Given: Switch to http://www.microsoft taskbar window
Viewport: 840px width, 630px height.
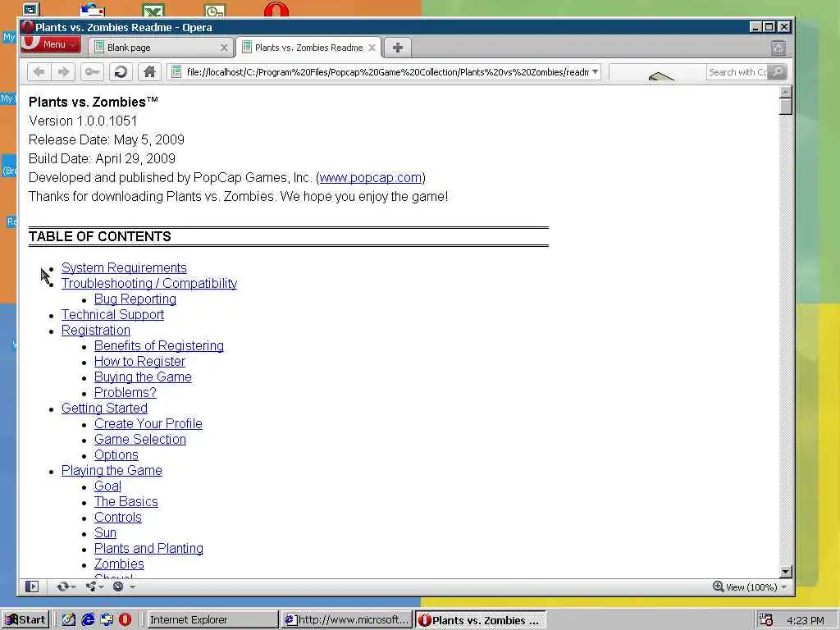Looking at the screenshot, I should click(x=347, y=620).
